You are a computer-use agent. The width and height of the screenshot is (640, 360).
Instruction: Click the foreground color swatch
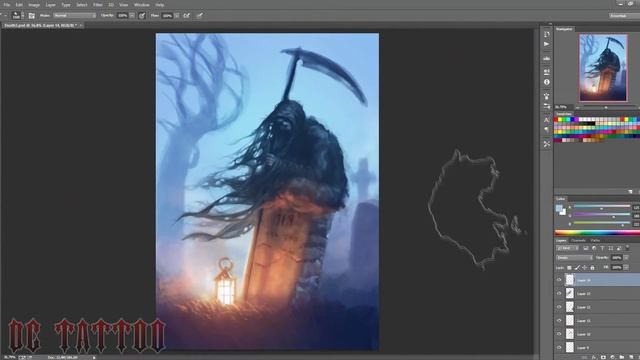pyautogui.click(x=559, y=208)
